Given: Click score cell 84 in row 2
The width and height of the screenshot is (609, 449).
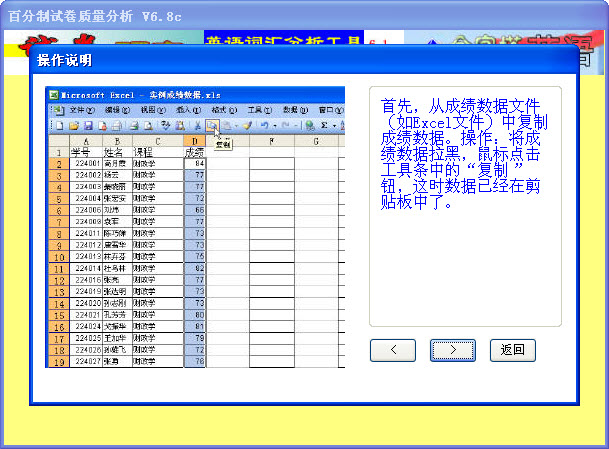Looking at the screenshot, I should point(195,164).
